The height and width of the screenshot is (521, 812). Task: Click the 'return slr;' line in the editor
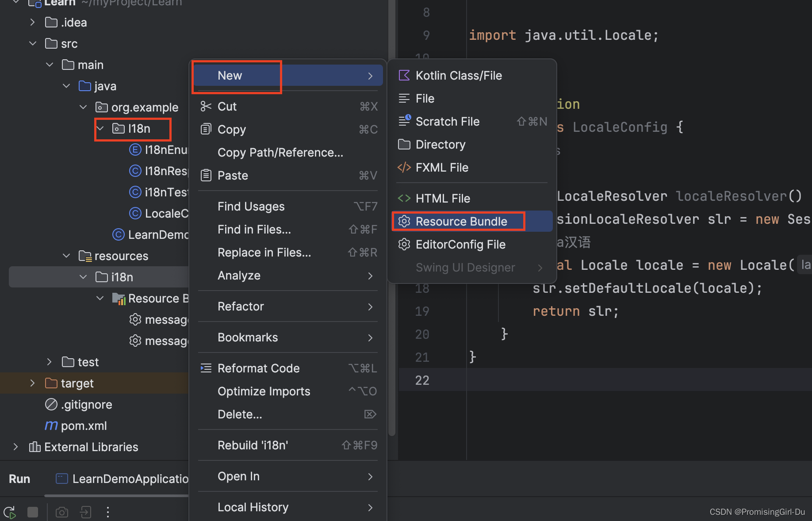575,311
